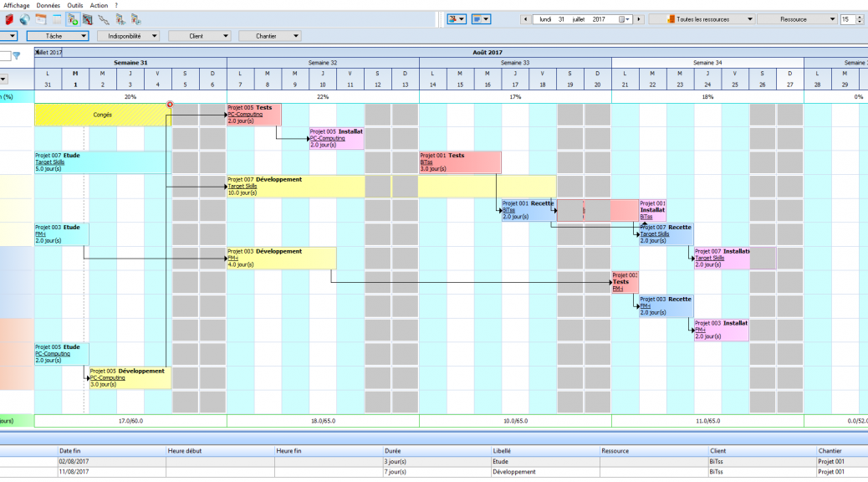Click the Août 2017 month header
The image size is (868, 482).
pyautogui.click(x=488, y=52)
